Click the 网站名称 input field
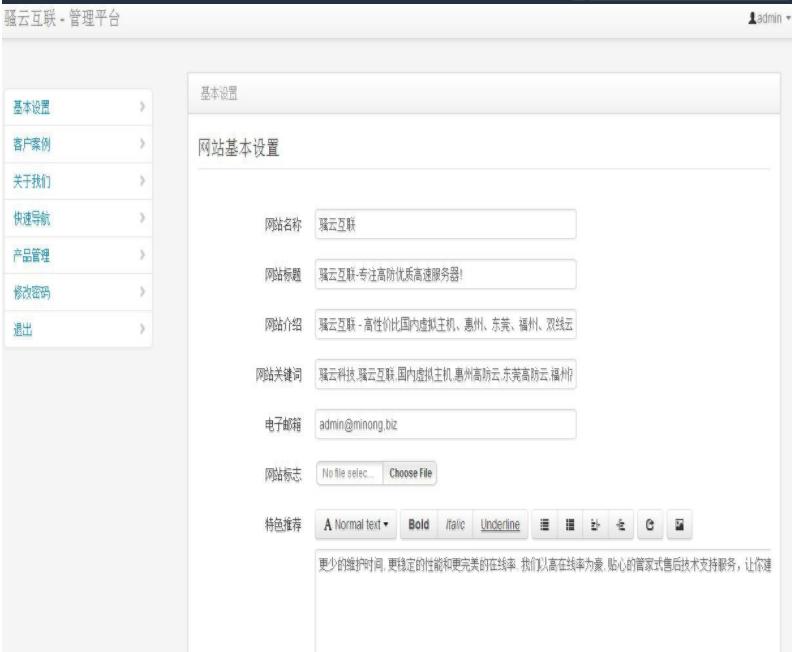This screenshot has height=652, width=792. click(445, 224)
